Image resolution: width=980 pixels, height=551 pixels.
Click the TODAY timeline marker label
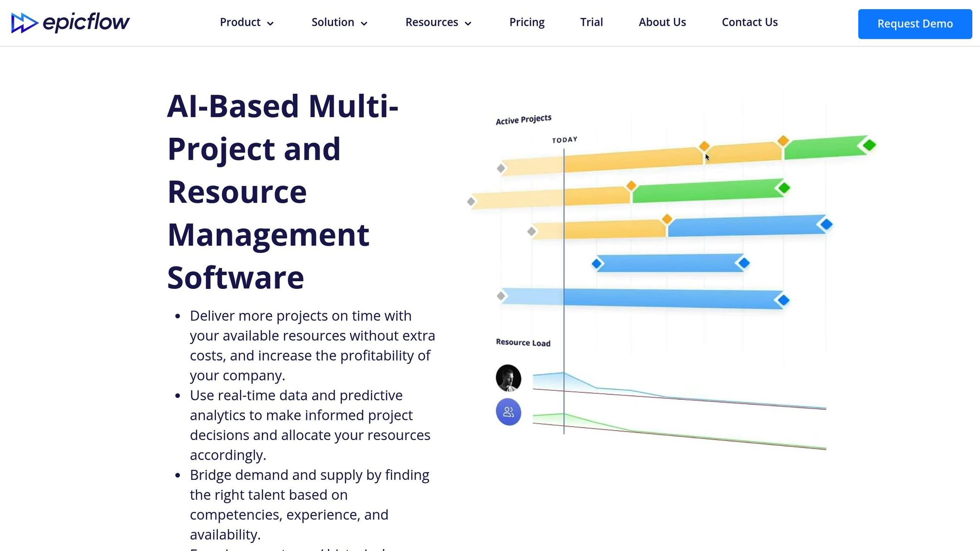[565, 140]
